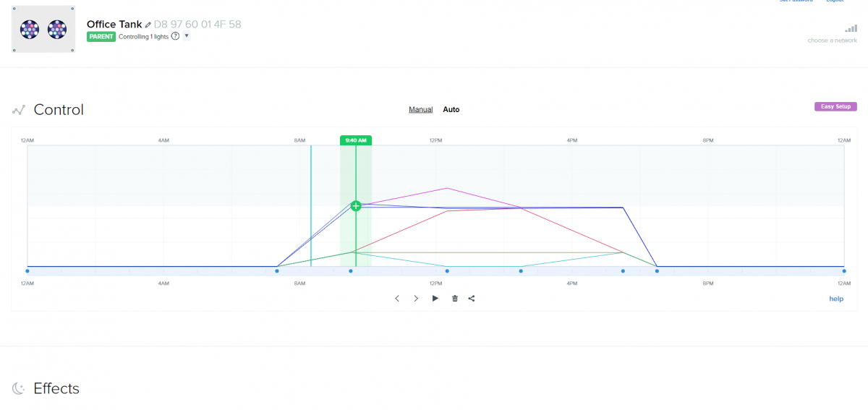This screenshot has width=868, height=410.
Task: Click the pencil icon to rename Office Tank
Action: pos(148,25)
